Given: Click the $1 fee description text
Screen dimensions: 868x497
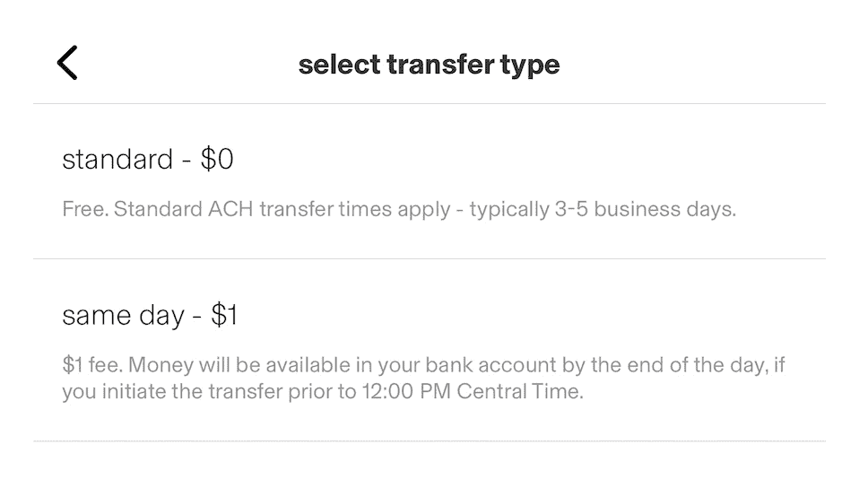Looking at the screenshot, I should [423, 379].
